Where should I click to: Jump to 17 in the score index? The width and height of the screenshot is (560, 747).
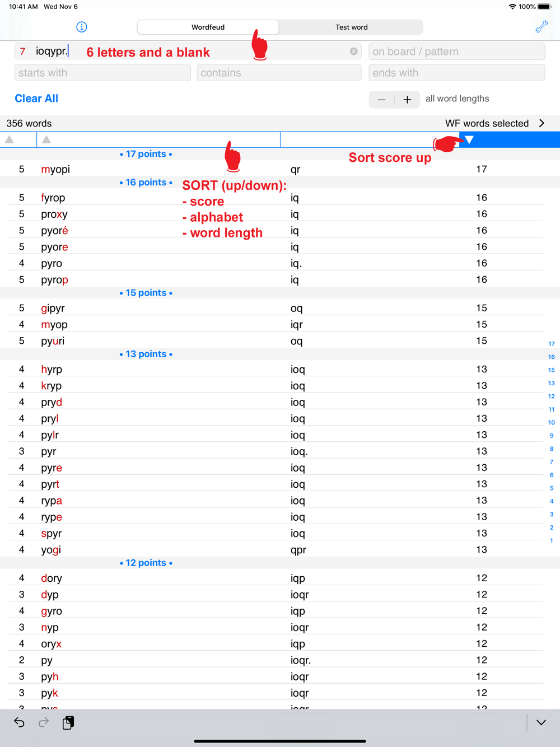click(552, 344)
